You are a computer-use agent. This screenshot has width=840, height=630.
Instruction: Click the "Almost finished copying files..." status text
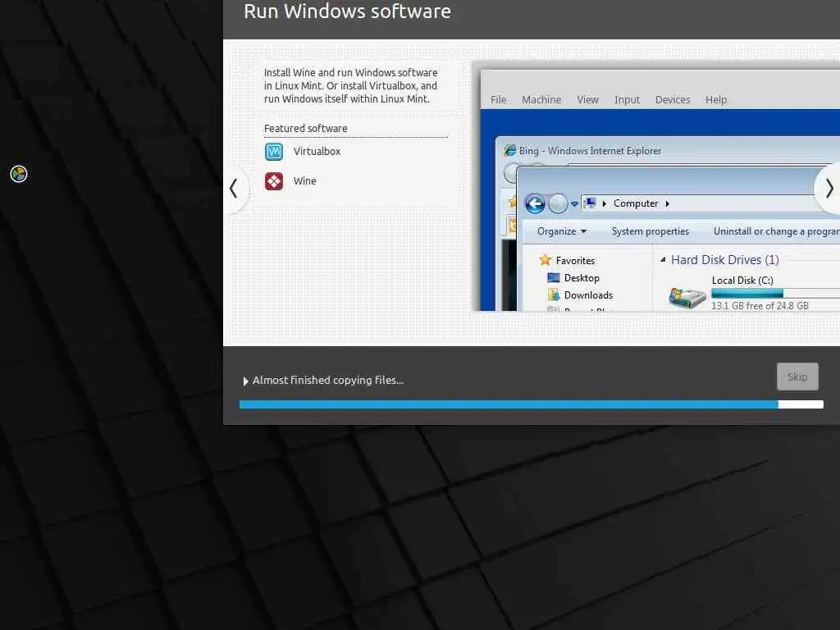[328, 381]
